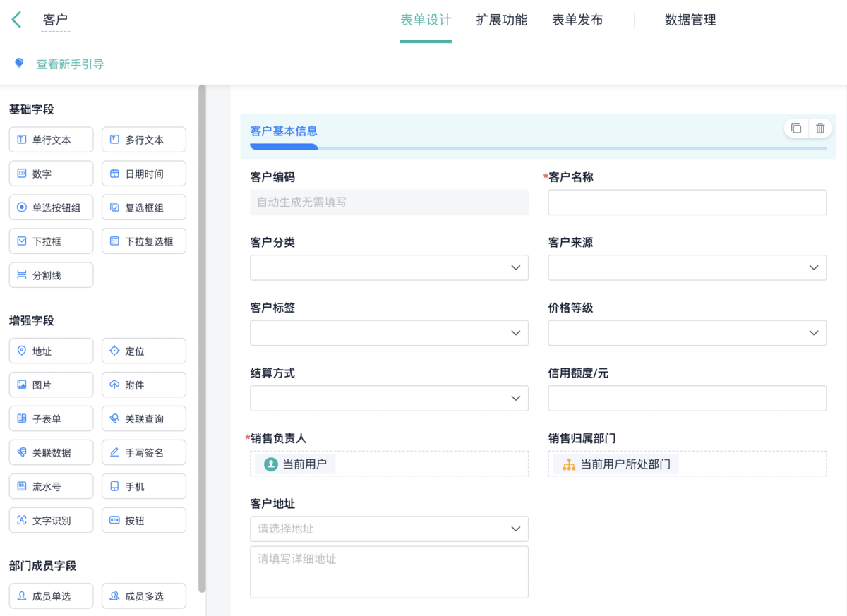Click the lightbulb guide icon

point(19,64)
